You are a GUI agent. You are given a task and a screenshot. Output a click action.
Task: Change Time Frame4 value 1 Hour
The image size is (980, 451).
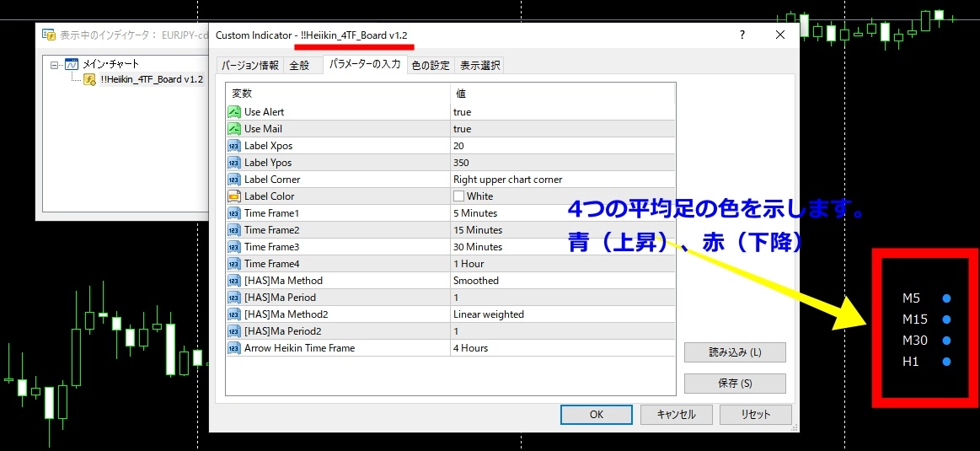[563, 264]
